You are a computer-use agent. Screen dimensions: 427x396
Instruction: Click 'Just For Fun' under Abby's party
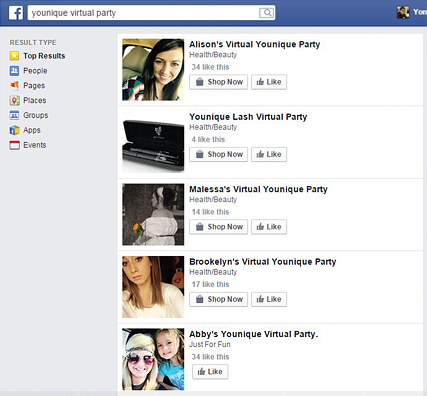pyautogui.click(x=210, y=344)
